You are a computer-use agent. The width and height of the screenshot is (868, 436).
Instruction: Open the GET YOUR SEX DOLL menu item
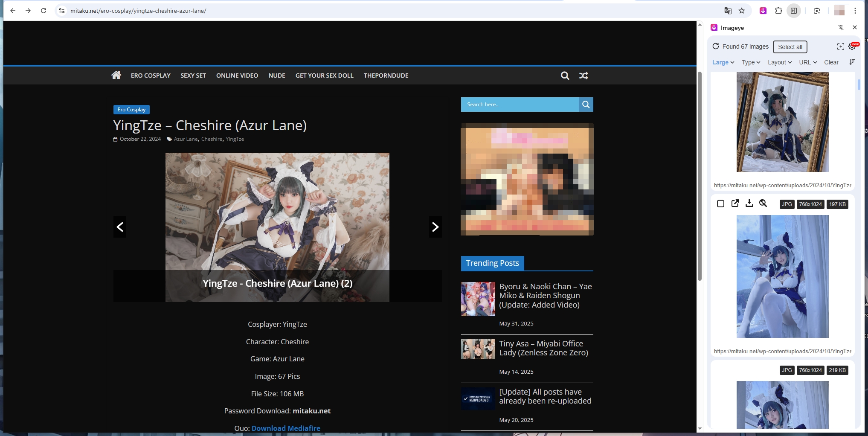coord(325,76)
